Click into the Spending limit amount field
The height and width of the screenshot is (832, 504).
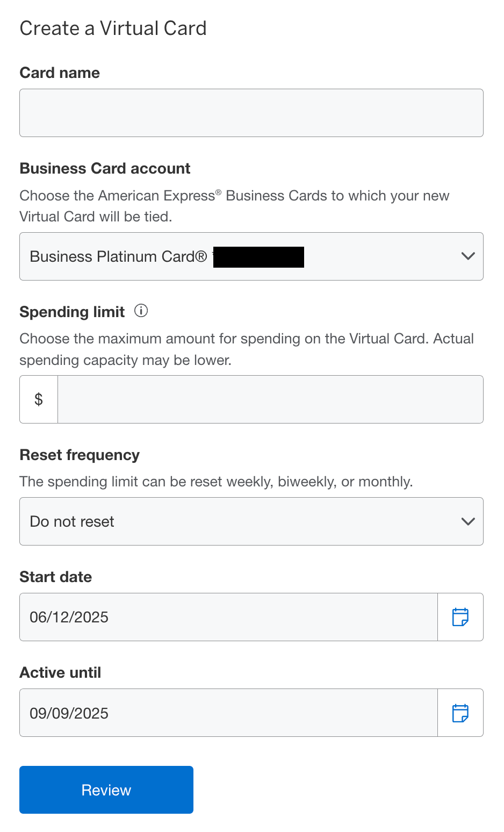[x=270, y=399]
